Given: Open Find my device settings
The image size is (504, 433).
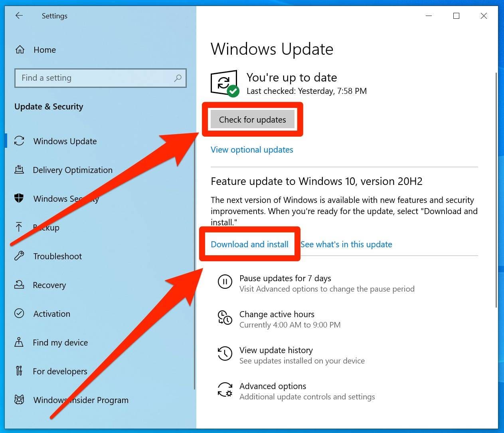Looking at the screenshot, I should 60,343.
